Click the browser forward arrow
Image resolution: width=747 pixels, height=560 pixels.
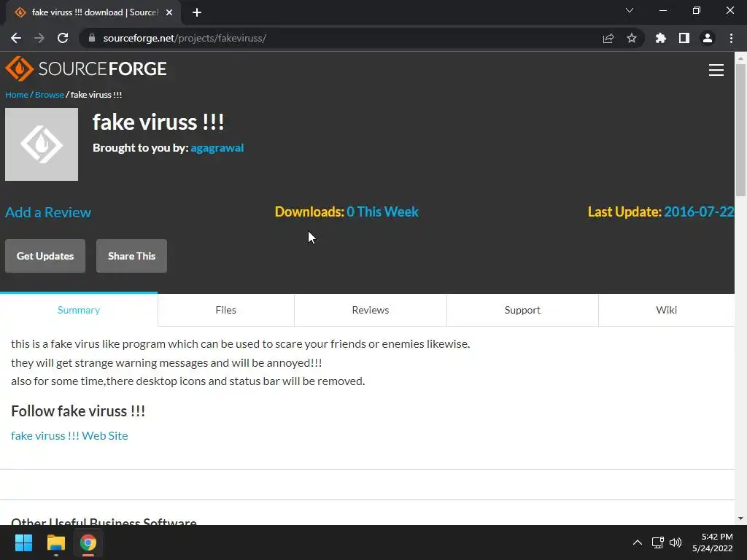[39, 38]
